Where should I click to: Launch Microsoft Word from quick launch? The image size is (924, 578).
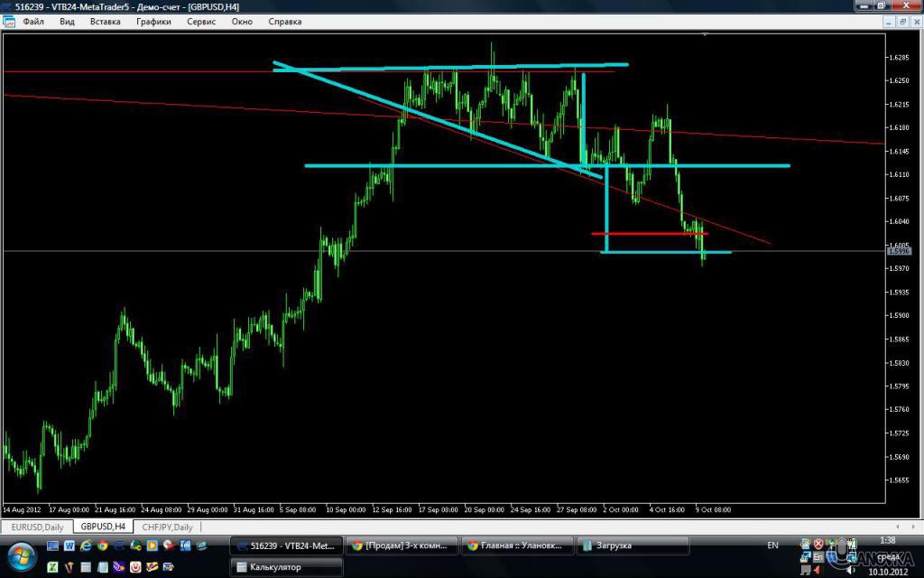(x=69, y=545)
